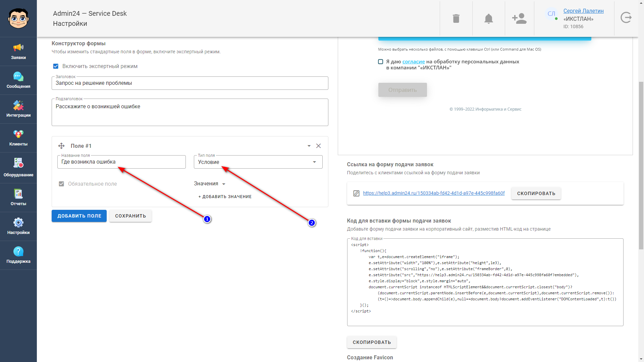Click the link icon beside form URL

356,193
